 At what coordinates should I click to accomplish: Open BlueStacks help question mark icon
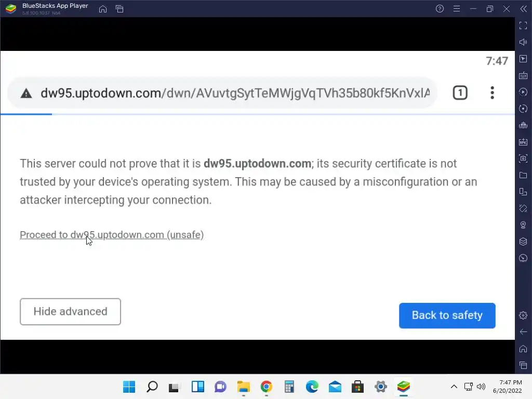(x=440, y=9)
